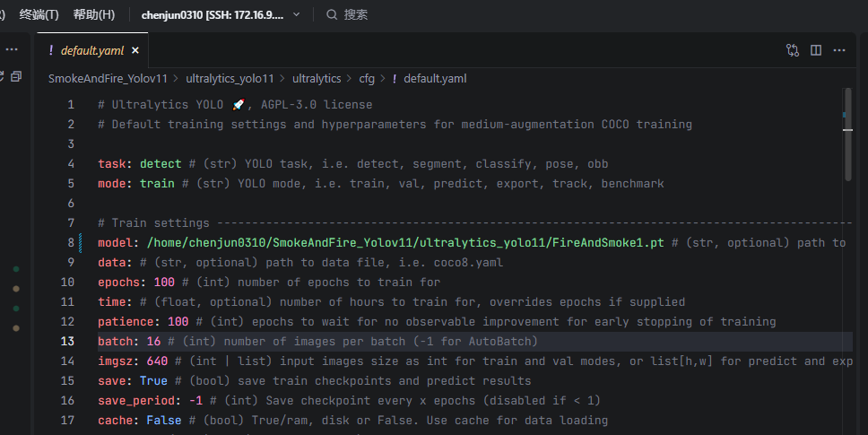Image resolution: width=868 pixels, height=435 pixels.
Task: Click on the 'task: detect' value
Action: (161, 164)
